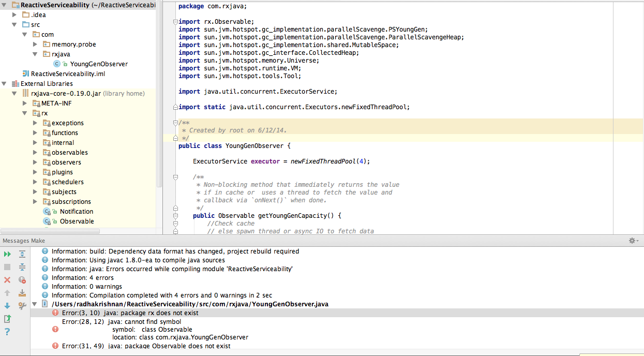Viewport: 644px width, 356px height.
Task: Click the External Libraries bar-chart icon
Action: (15, 84)
